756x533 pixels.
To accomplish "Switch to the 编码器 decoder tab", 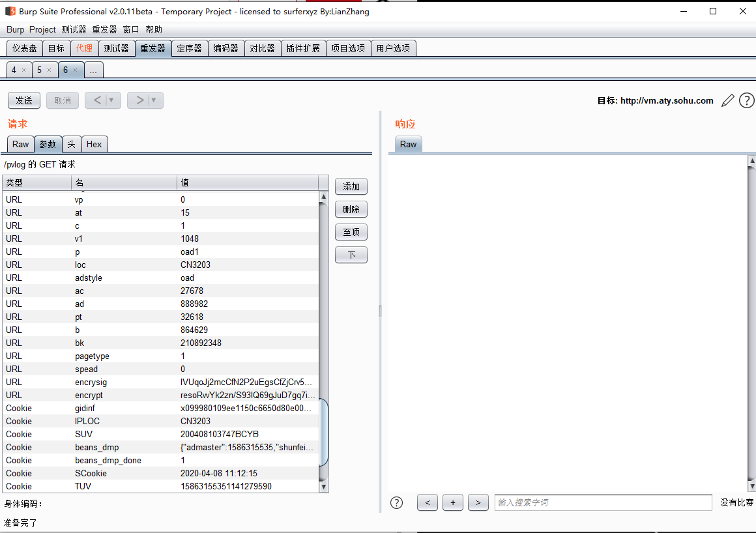I will point(226,48).
